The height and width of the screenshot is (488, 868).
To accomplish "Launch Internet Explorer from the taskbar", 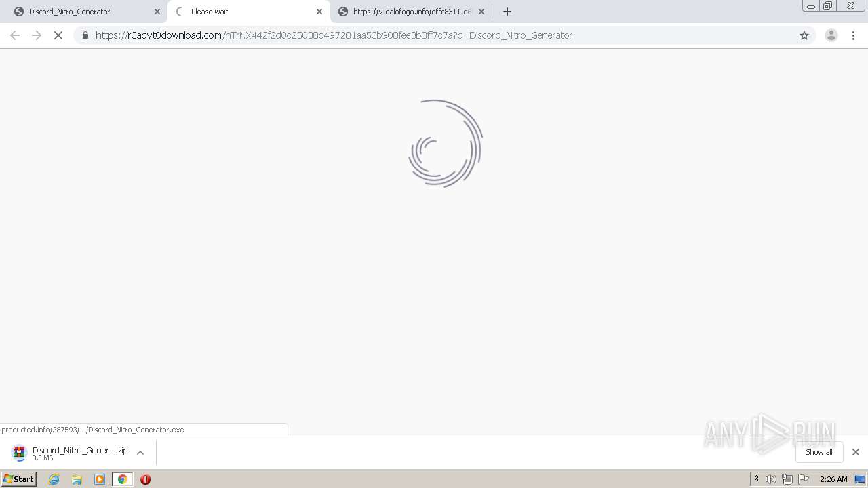I will (x=54, y=479).
